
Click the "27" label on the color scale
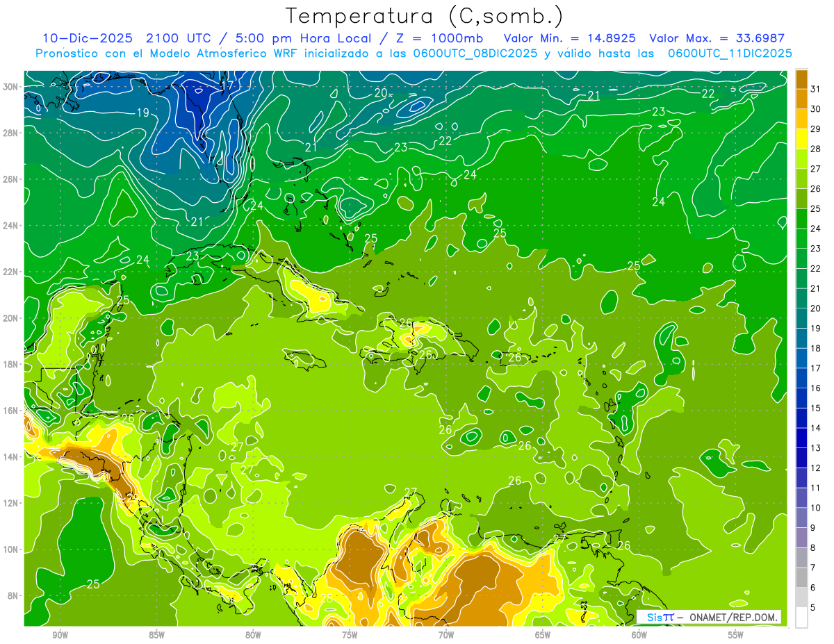[x=816, y=169]
